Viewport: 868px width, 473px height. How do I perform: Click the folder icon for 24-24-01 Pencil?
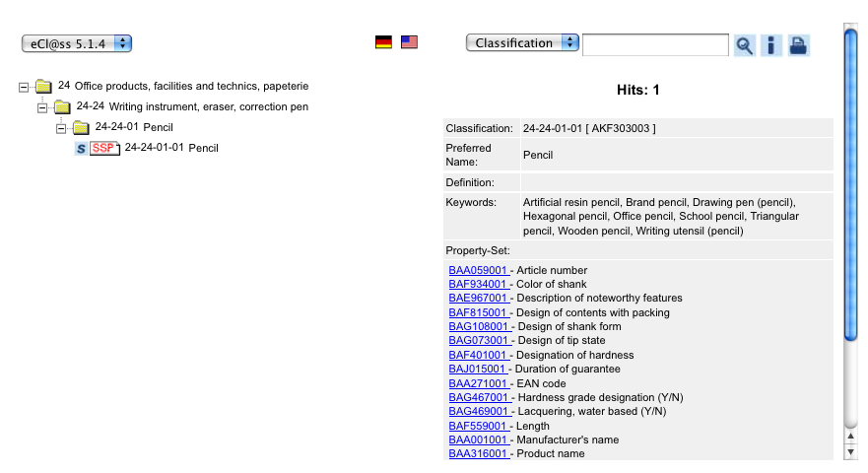coord(81,127)
